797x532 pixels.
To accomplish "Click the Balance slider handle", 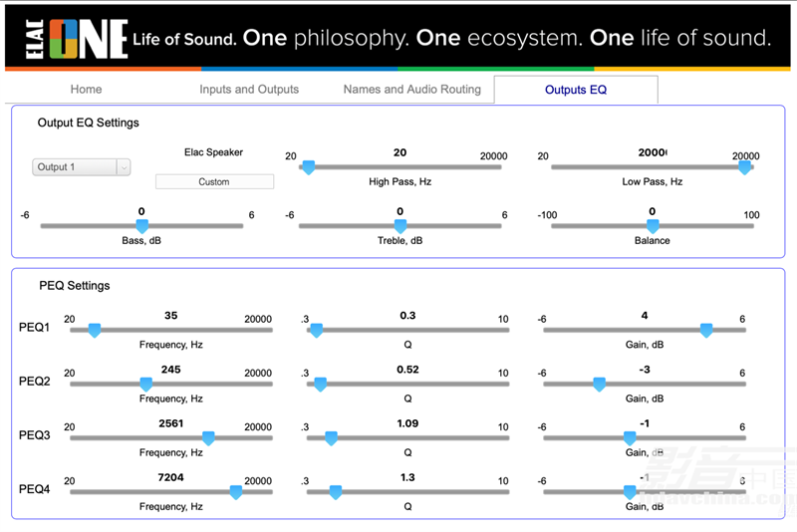I will point(653,226).
